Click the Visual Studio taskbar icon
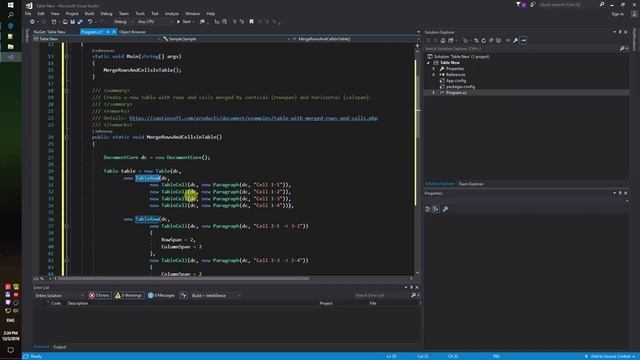Viewport: 640px width, 360px height. pos(11,57)
